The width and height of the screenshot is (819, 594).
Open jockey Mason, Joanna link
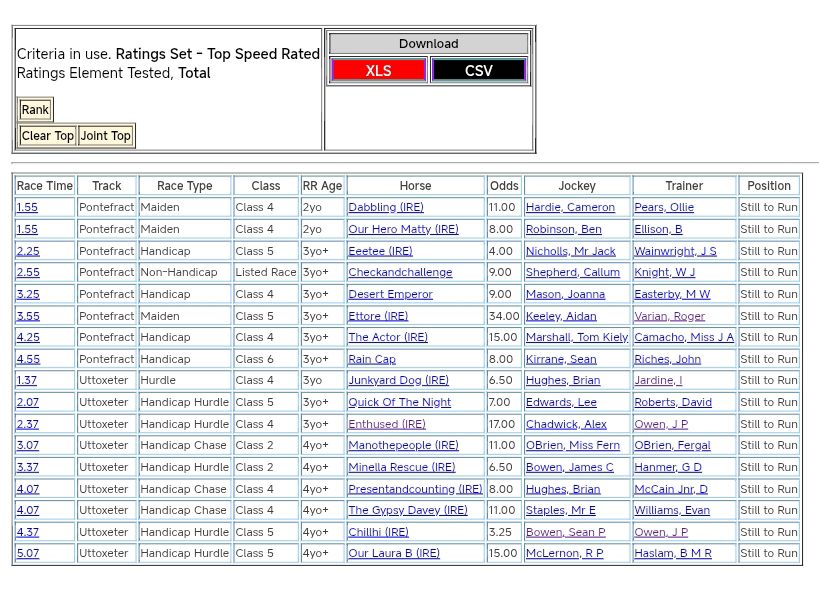coord(565,295)
